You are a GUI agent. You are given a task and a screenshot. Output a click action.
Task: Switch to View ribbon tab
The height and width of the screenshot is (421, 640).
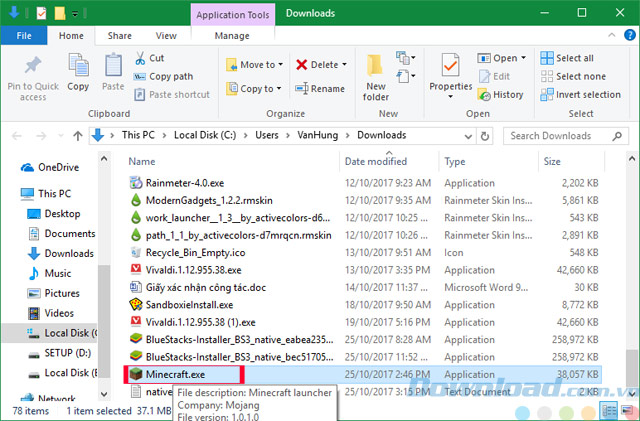166,36
